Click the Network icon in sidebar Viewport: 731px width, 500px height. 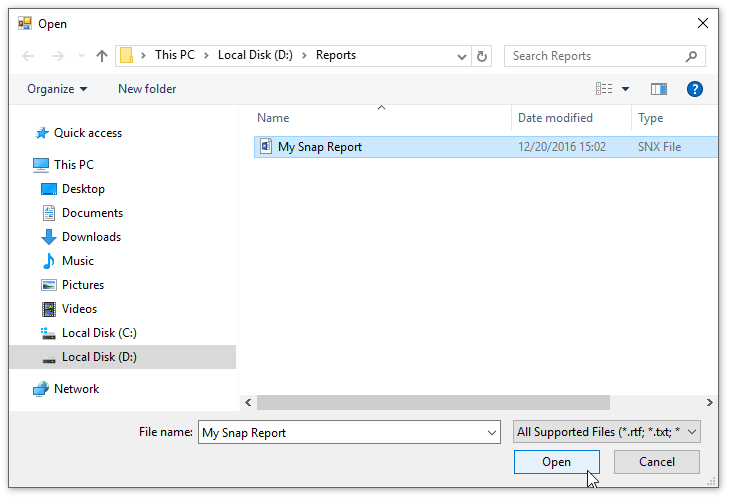pos(41,389)
